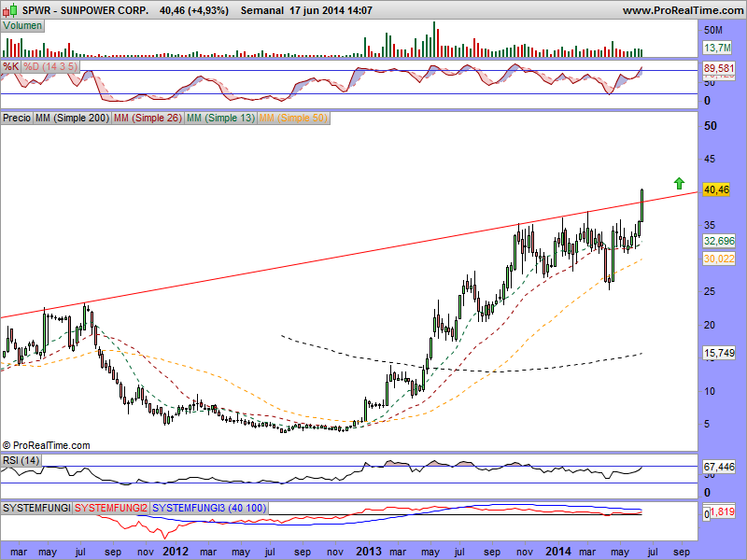Viewport: 747px width, 560px height.
Task: Click the 2013 year label on time axis
Action: 369,552
